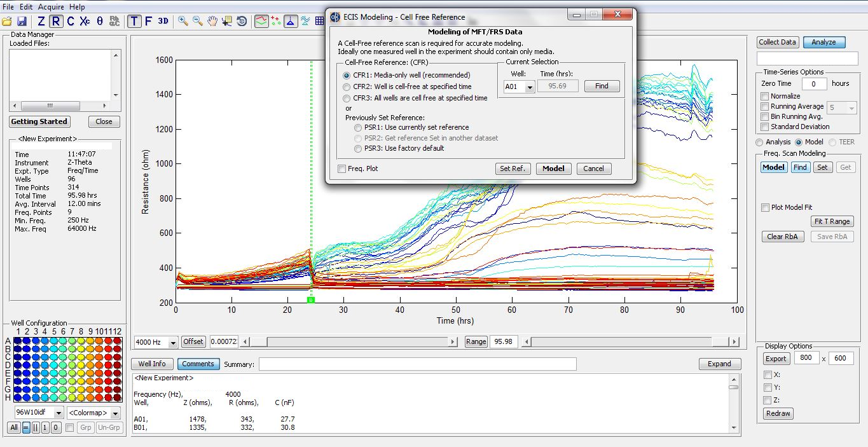This screenshot has height=447, width=868.
Task: Open the Acquire menu
Action: coord(51,7)
